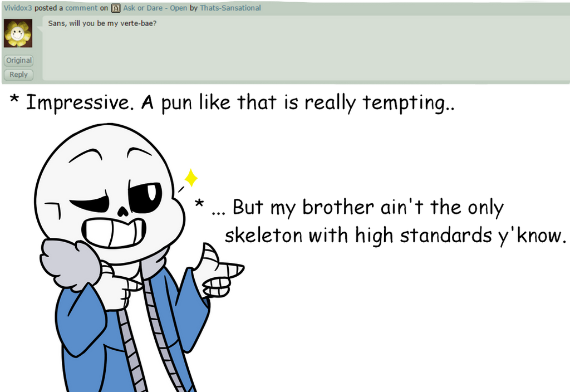Visit the Thats-Sansational profile link

[x=230, y=8]
